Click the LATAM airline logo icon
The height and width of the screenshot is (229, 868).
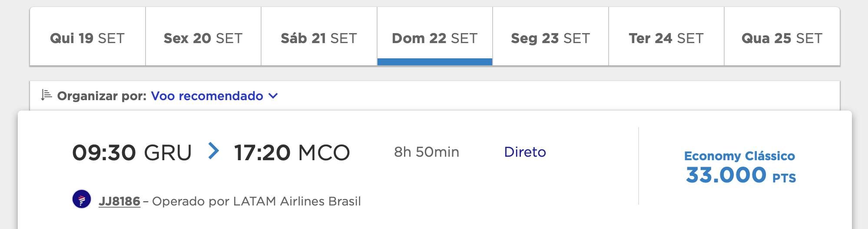click(x=82, y=200)
